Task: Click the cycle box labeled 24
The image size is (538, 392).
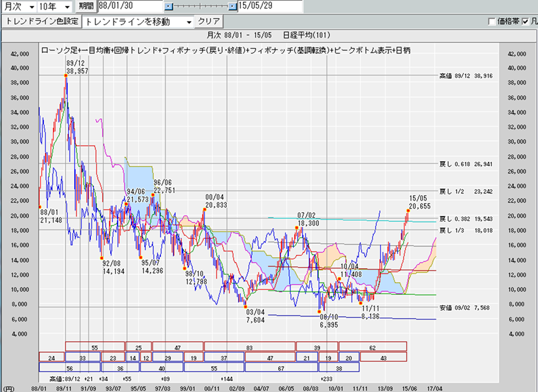Action: [51, 357]
